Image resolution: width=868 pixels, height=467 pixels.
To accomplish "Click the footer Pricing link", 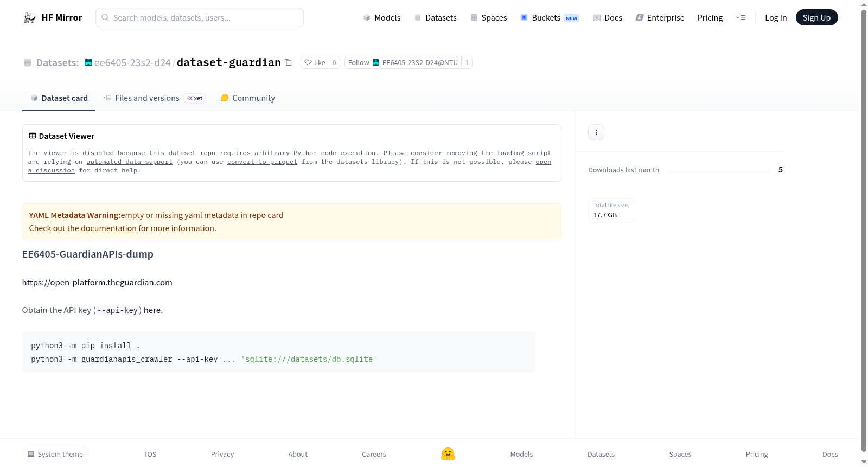I will [757, 454].
